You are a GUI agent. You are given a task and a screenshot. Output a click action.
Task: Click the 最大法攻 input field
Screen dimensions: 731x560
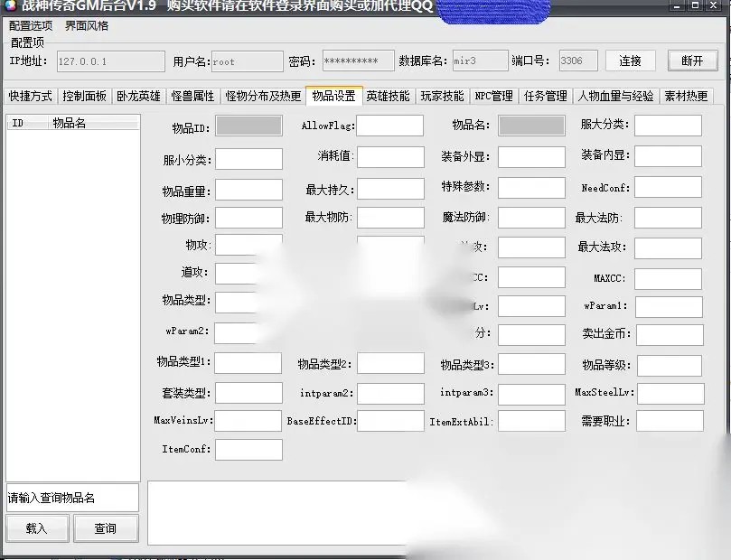coord(668,248)
